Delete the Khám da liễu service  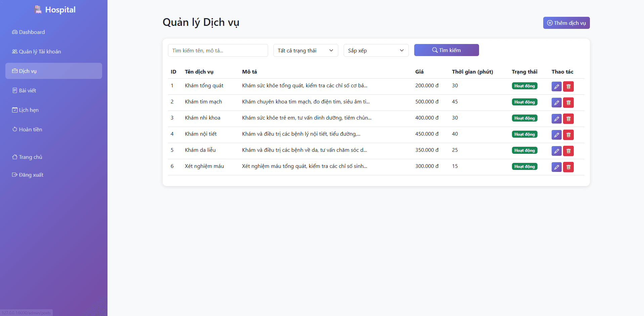(568, 151)
